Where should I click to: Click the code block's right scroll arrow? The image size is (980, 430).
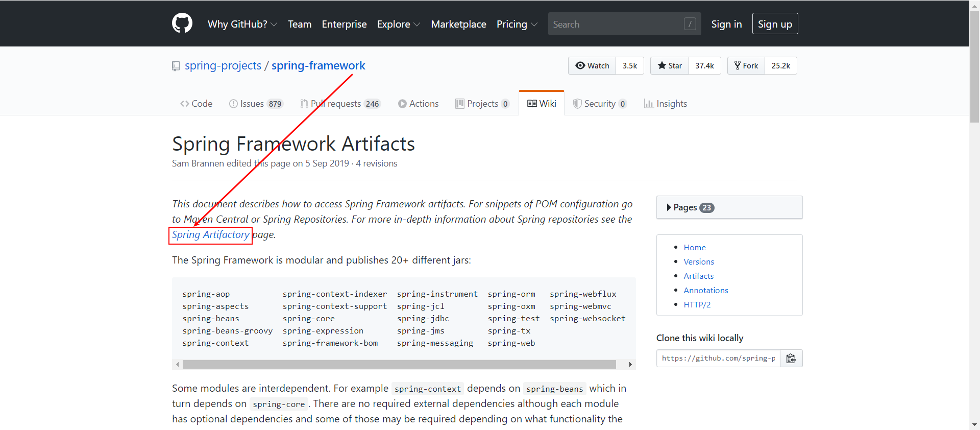click(630, 365)
